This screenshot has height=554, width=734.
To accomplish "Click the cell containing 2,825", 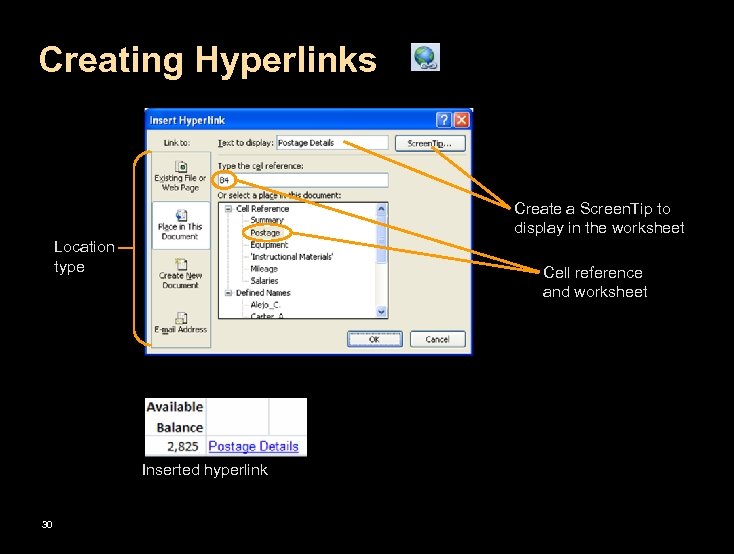I will coord(176,446).
